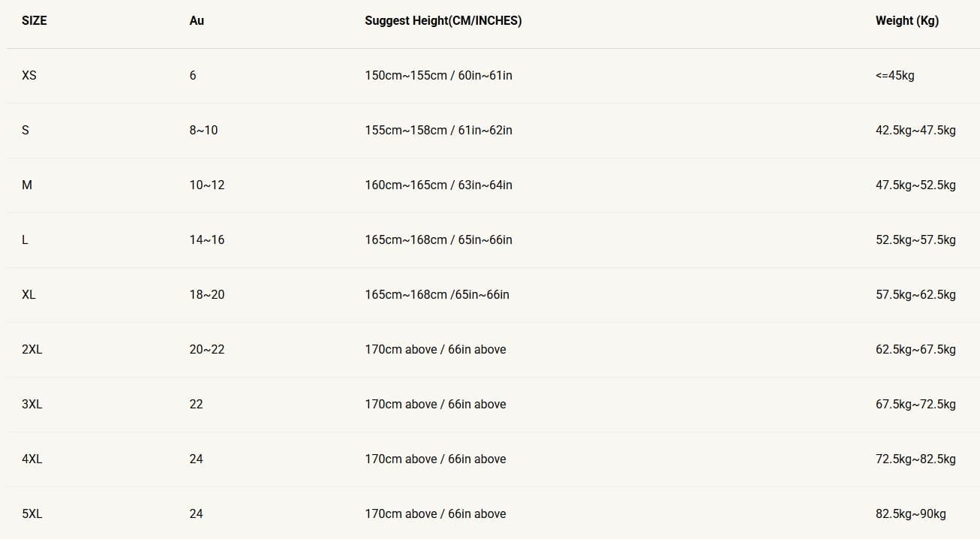Select the M size cell

[27, 185]
